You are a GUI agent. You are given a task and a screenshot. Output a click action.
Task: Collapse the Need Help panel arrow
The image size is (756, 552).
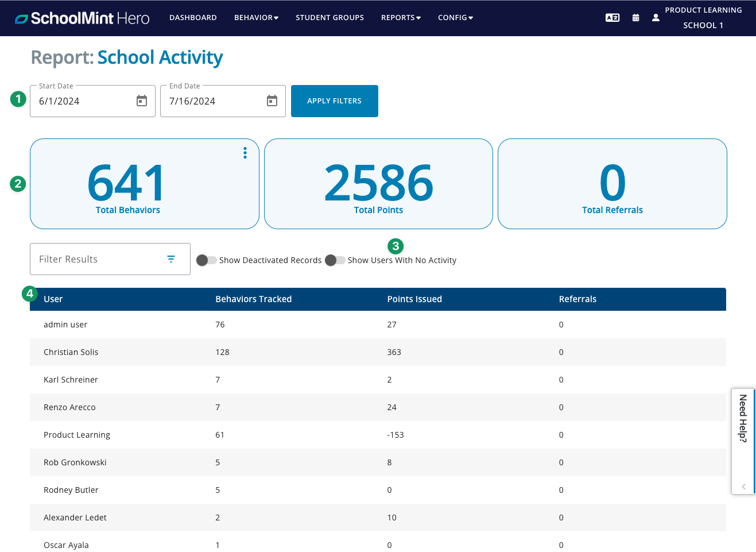click(743, 487)
